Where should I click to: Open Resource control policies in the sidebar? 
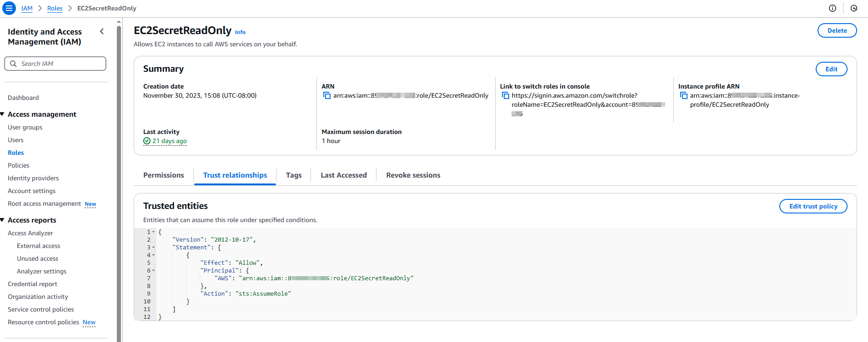[x=44, y=322]
